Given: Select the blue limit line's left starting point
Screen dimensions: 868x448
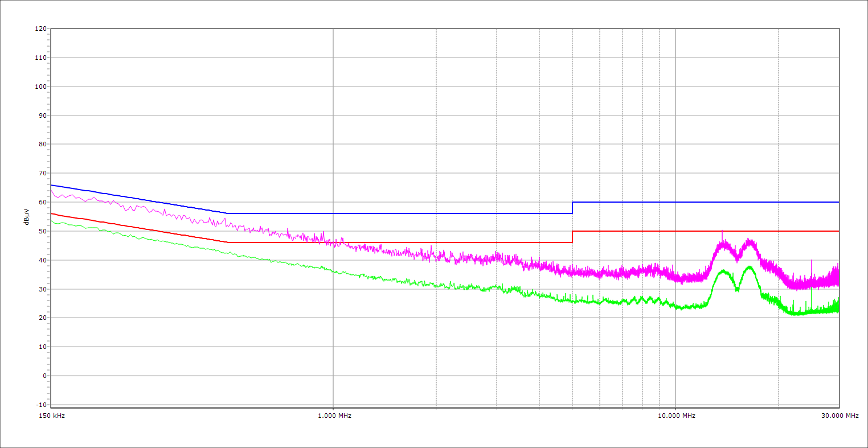Looking at the screenshot, I should tap(52, 185).
